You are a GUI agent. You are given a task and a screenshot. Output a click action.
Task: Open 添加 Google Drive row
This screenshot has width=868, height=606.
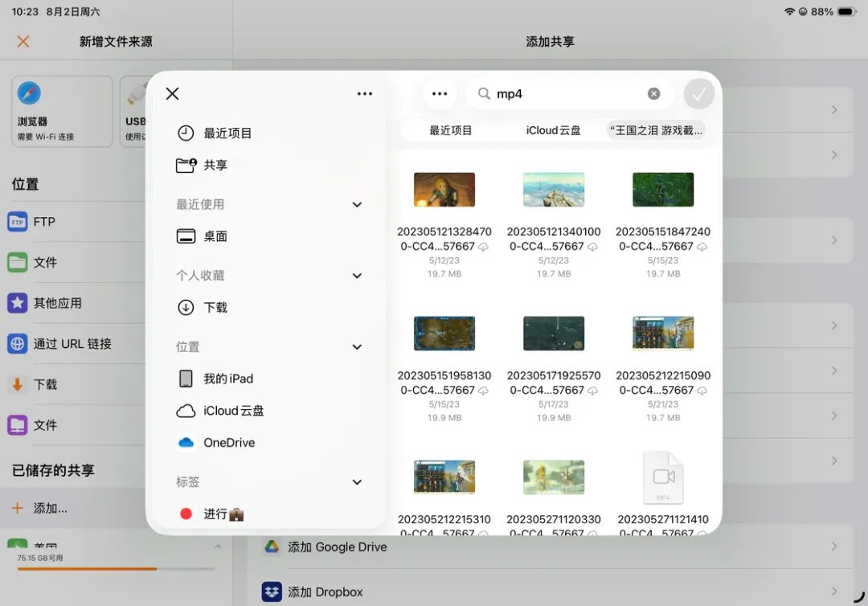551,547
